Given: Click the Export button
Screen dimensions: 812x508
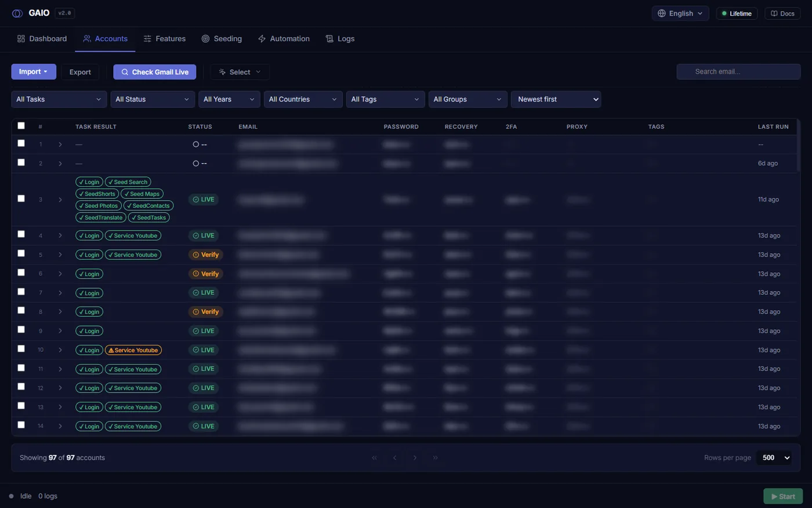Looking at the screenshot, I should 80,72.
